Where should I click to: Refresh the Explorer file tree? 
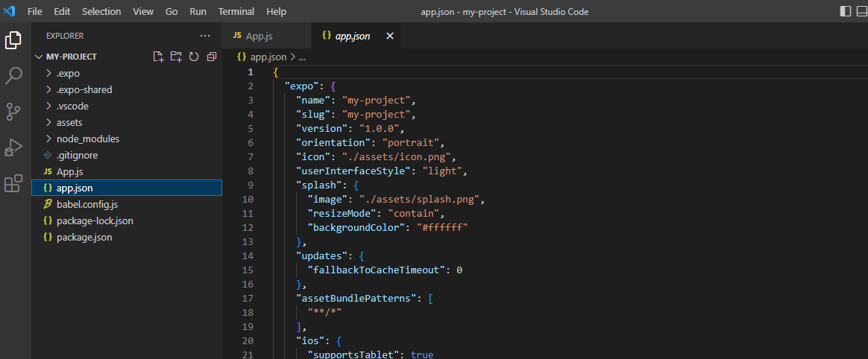194,57
